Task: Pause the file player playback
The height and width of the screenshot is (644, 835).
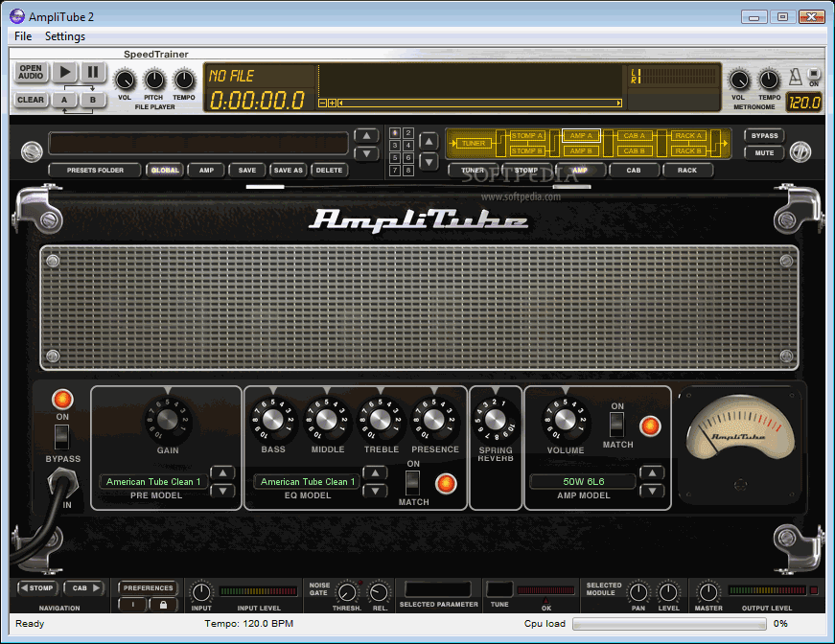Action: (93, 72)
